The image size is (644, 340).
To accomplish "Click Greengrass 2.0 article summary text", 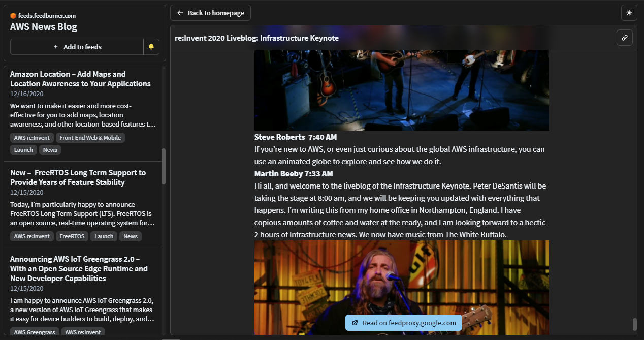I will (x=83, y=310).
